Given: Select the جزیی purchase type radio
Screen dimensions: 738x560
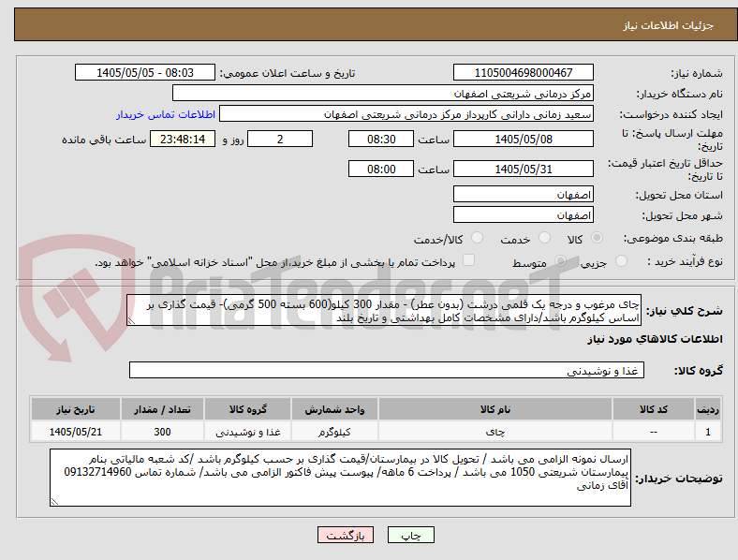Looking at the screenshot, I should click(x=621, y=261).
